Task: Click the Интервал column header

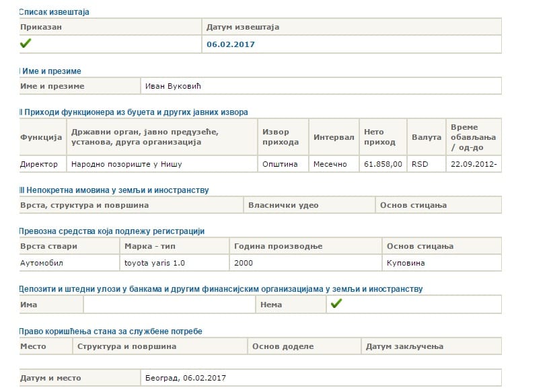Action: coord(333,137)
